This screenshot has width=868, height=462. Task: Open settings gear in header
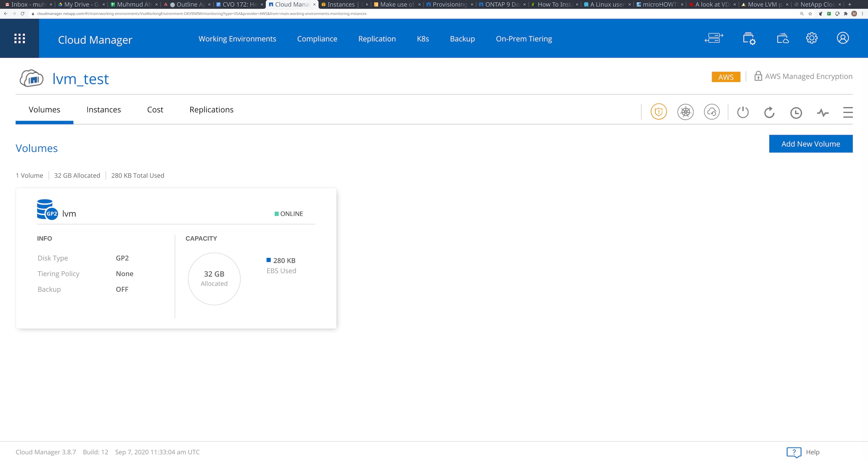pyautogui.click(x=811, y=38)
